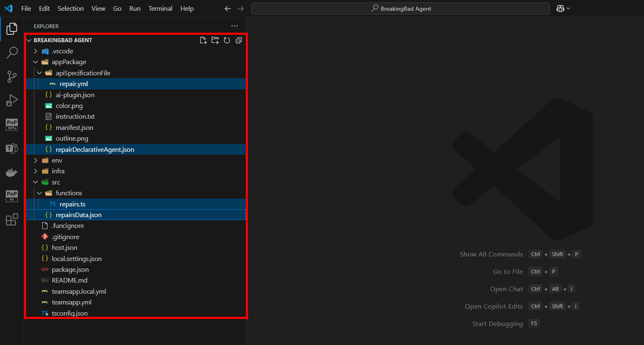This screenshot has height=345, width=644.
Task: Click the BreakingBad Agent command center search
Action: pyautogui.click(x=401, y=8)
